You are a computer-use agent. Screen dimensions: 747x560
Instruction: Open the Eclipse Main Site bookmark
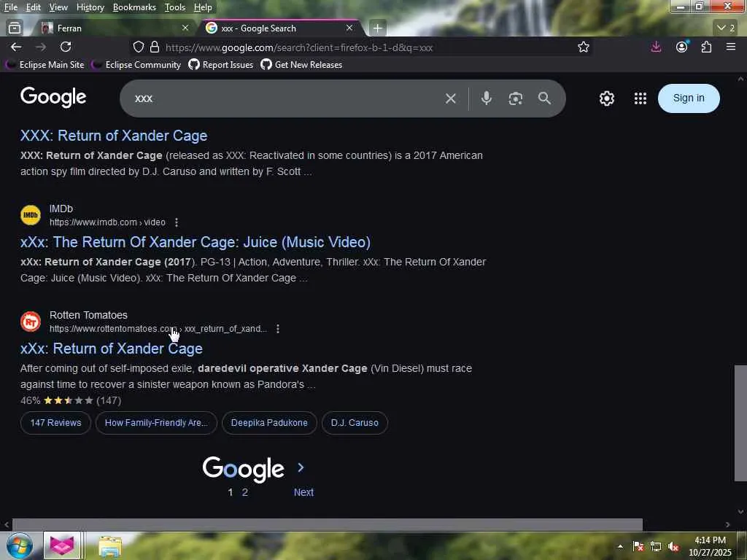tap(46, 65)
